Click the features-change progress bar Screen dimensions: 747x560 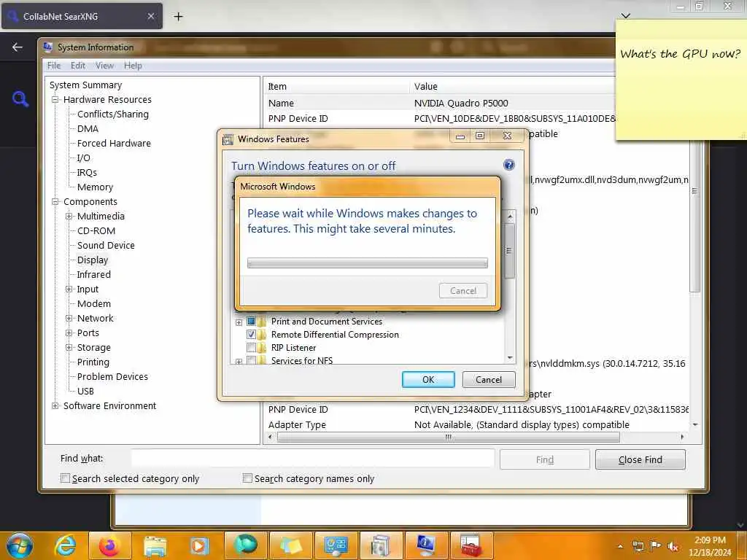[x=368, y=262]
